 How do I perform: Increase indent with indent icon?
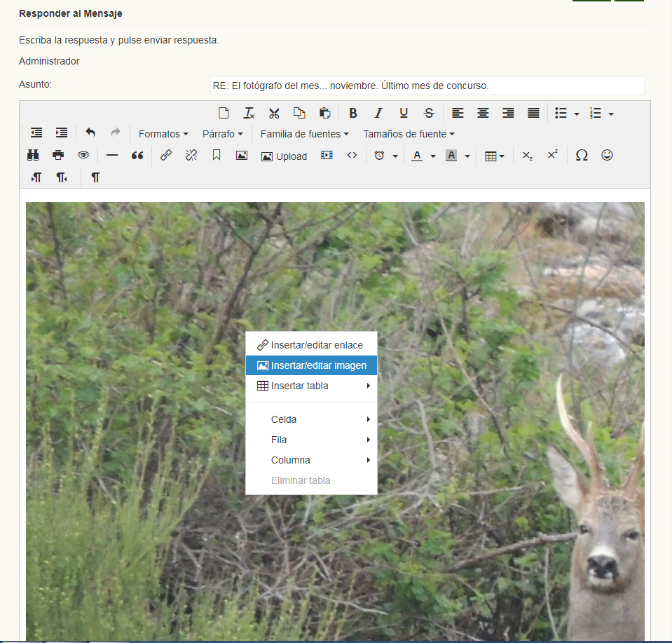(x=62, y=133)
